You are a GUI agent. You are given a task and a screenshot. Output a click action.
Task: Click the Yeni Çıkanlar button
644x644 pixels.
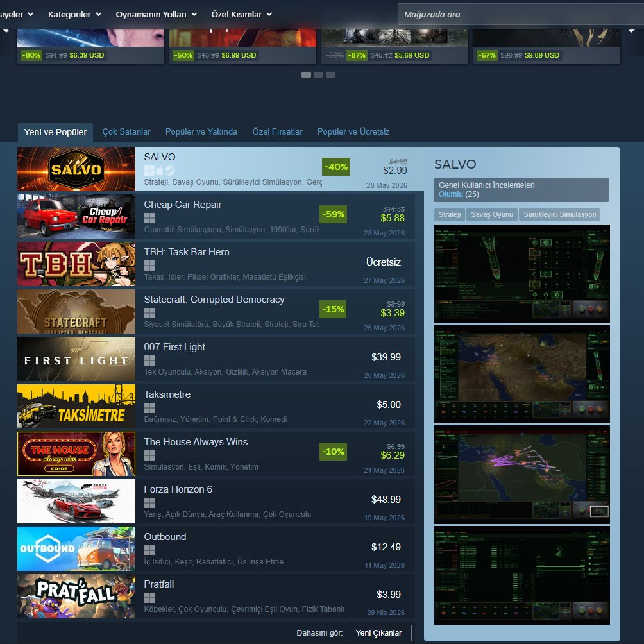pyautogui.click(x=378, y=632)
